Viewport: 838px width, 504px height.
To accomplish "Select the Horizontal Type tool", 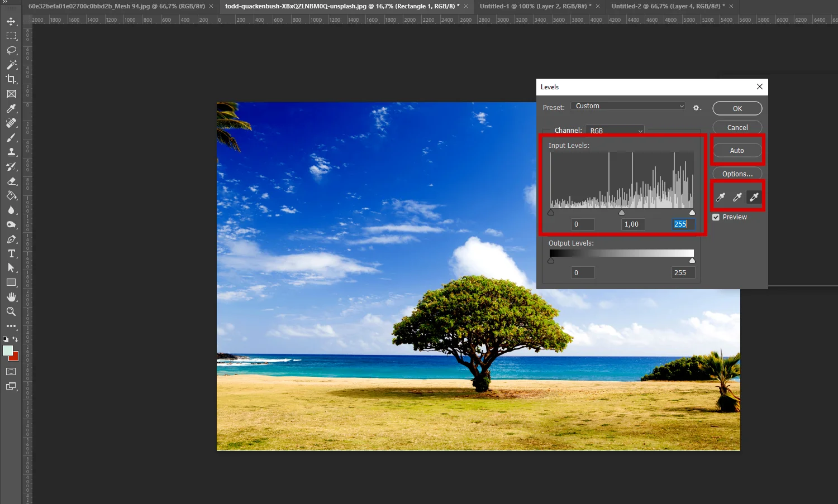I will pos(11,253).
